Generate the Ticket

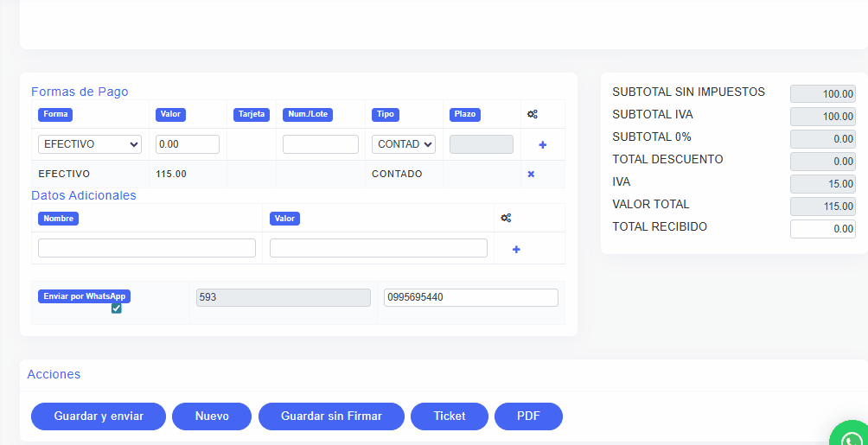[450, 416]
